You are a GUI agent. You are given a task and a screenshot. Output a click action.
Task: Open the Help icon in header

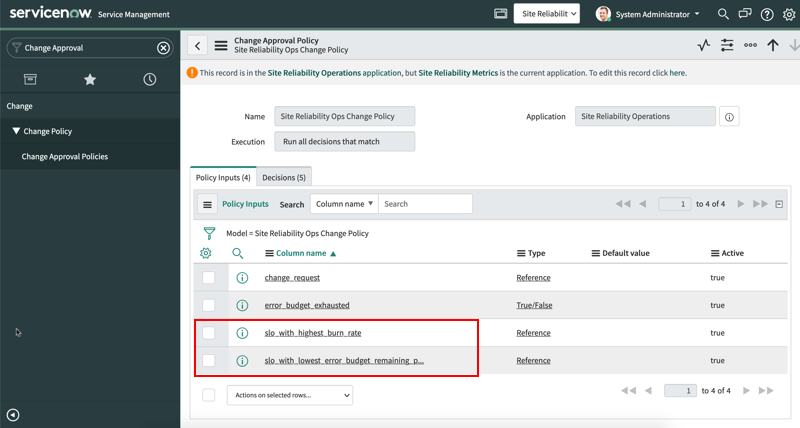point(767,14)
